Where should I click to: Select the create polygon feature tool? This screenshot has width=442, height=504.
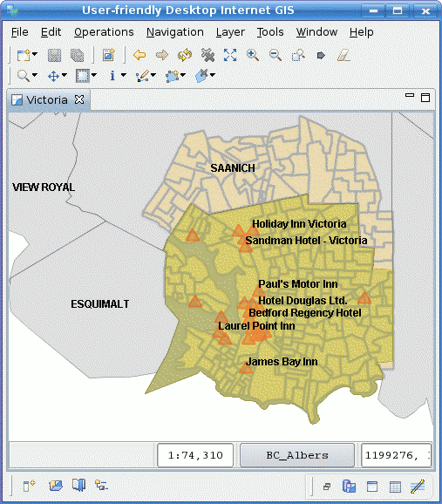pyautogui.click(x=172, y=76)
